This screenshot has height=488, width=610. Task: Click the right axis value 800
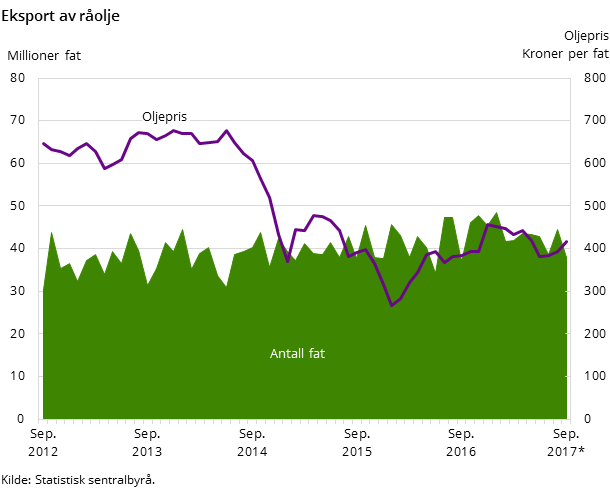pyautogui.click(x=595, y=78)
